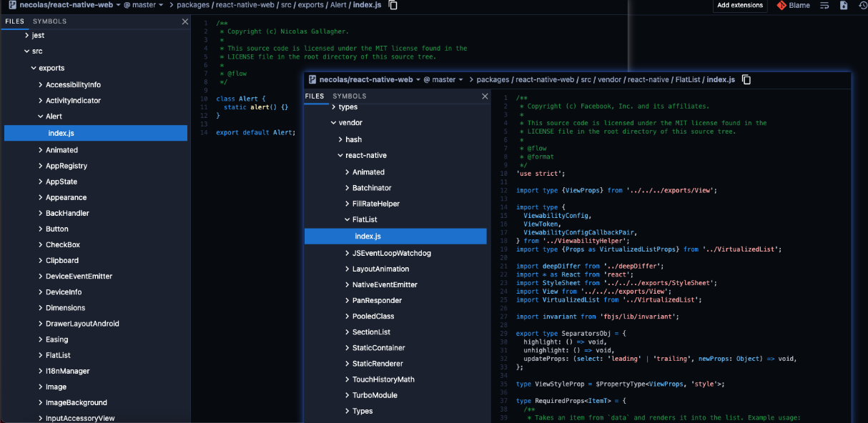Click the red Git logo beside Blame
The width and height of the screenshot is (868, 423).
point(782,6)
